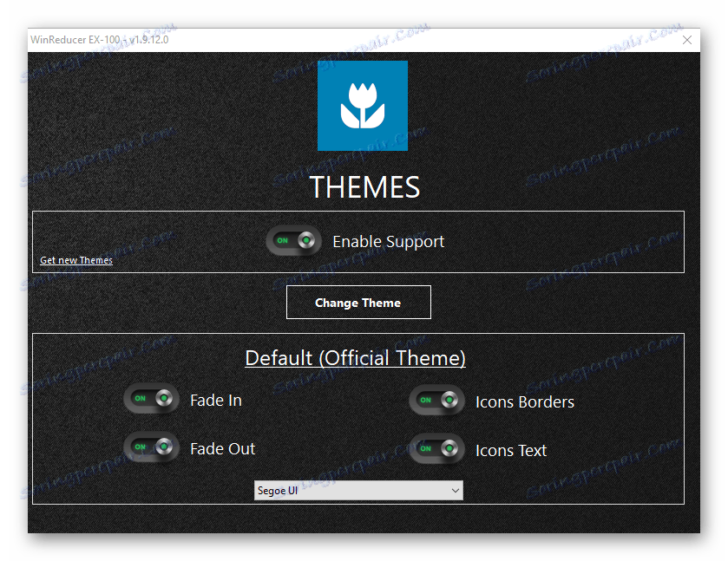The image size is (728, 561).
Task: Click the THEMES title text
Action: pos(364,187)
